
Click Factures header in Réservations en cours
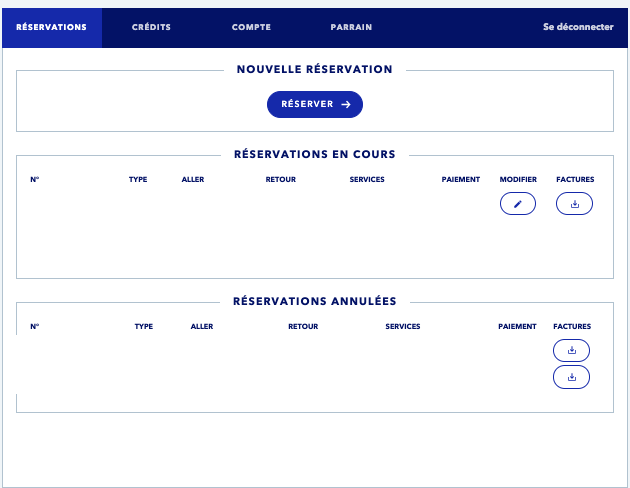pyautogui.click(x=575, y=180)
